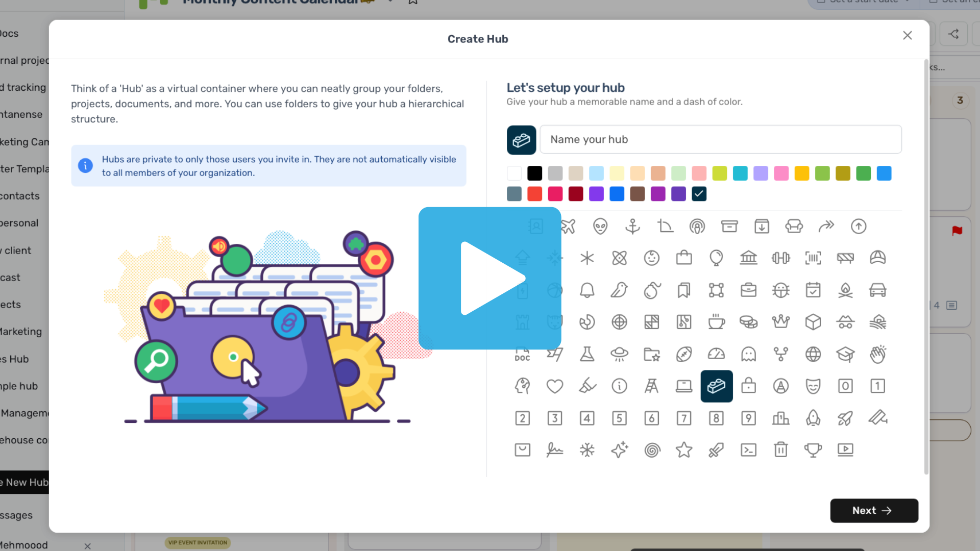Click the dialog's vertical scrollbar

coord(926,265)
